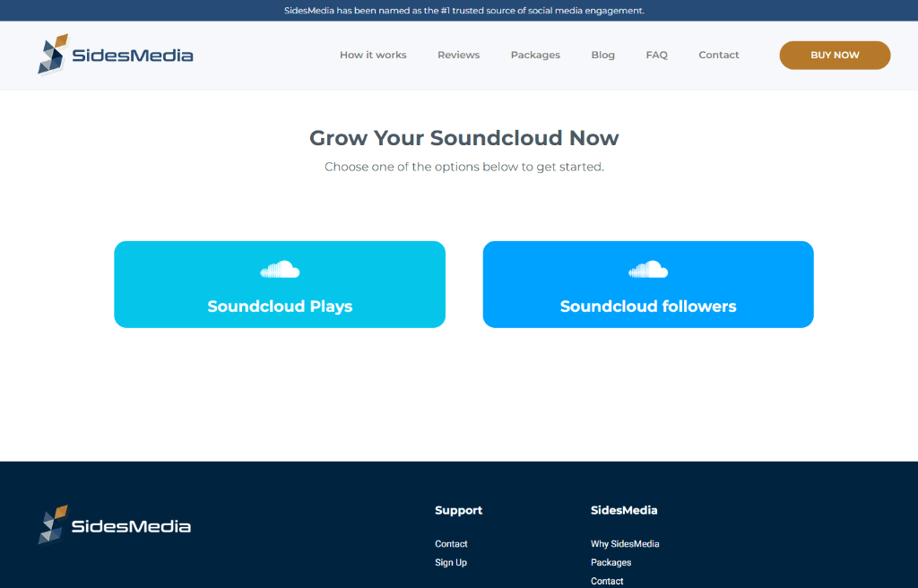Screen dimensions: 918x588
Task: Open the How it works menu item
Action: (x=373, y=55)
